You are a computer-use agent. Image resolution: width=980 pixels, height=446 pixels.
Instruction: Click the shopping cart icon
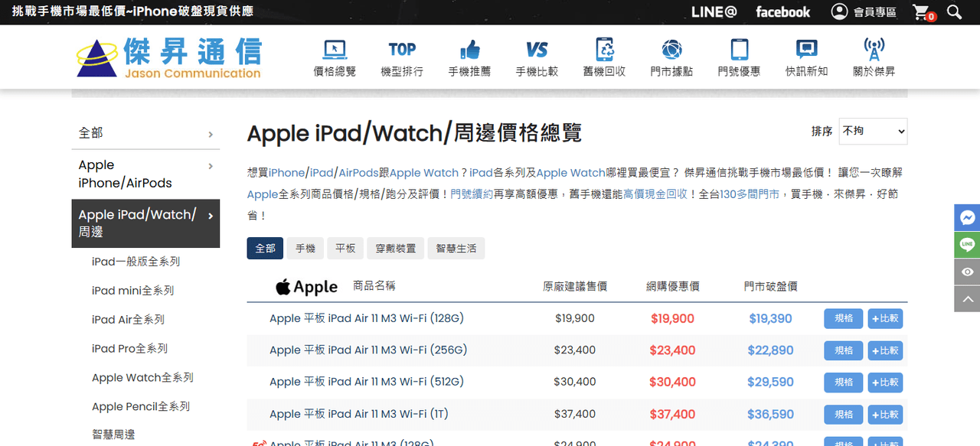coord(923,12)
